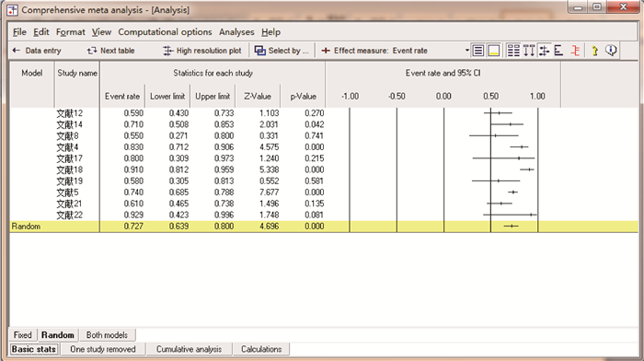Click the info speech bubble icon
644x361 pixels.
click(611, 51)
